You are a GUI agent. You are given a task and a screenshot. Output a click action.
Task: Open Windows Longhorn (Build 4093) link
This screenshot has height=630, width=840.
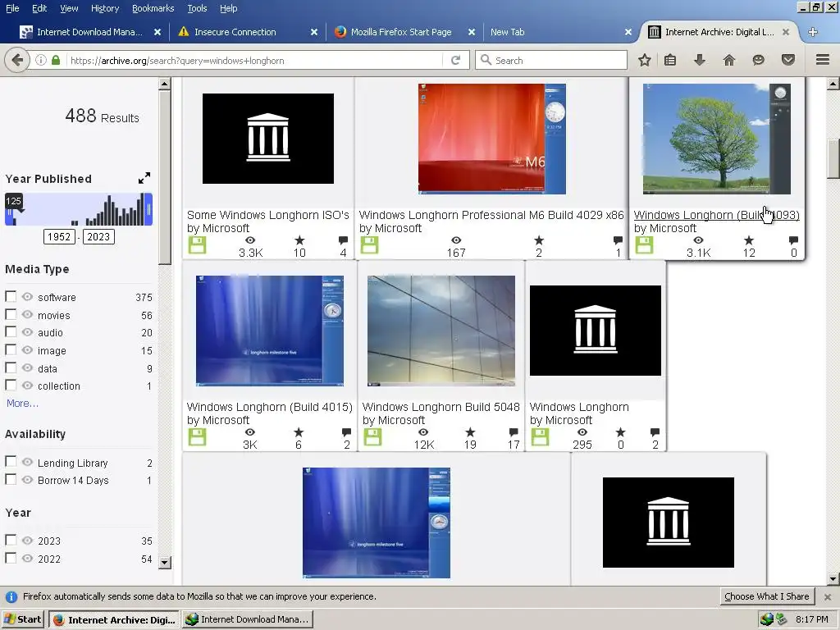[716, 215]
